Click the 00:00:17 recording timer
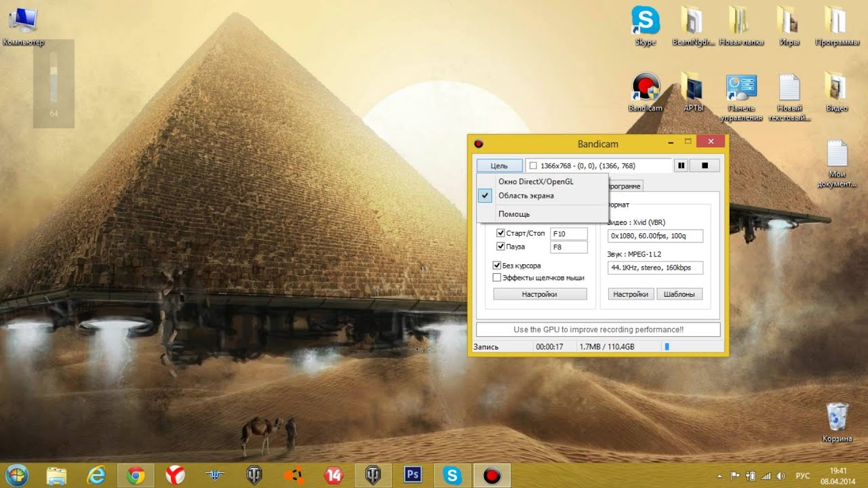Image resolution: width=868 pixels, height=488 pixels. coord(550,347)
